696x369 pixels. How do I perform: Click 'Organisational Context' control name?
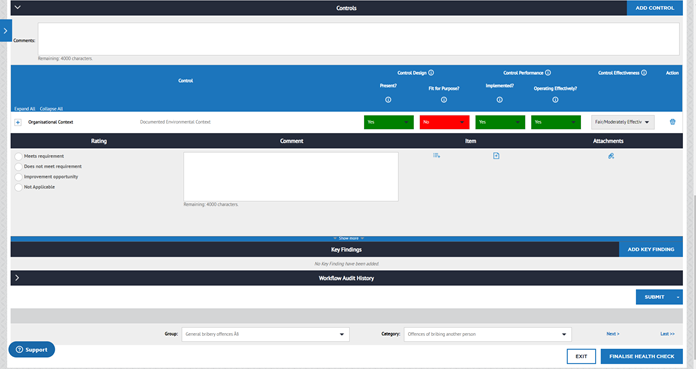[x=51, y=122]
